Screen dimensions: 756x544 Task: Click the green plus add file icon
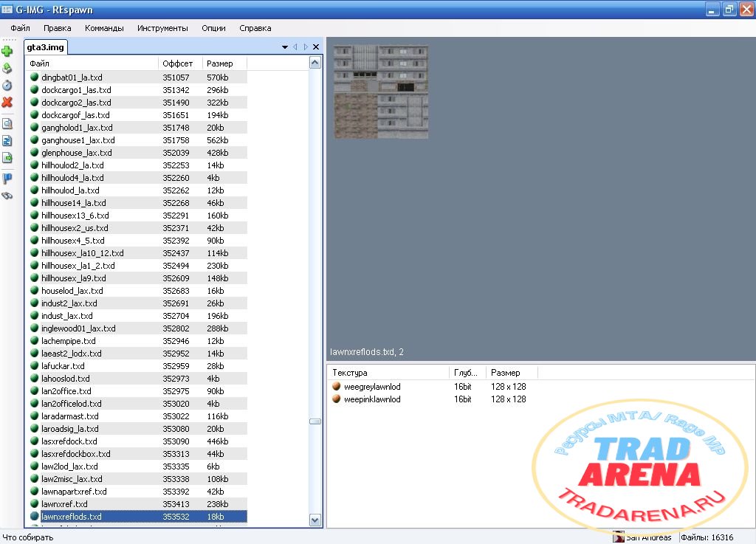[x=7, y=51]
